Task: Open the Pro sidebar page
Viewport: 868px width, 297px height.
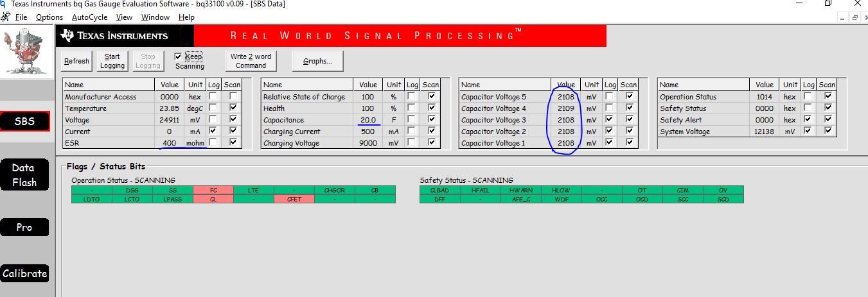Action: (24, 227)
